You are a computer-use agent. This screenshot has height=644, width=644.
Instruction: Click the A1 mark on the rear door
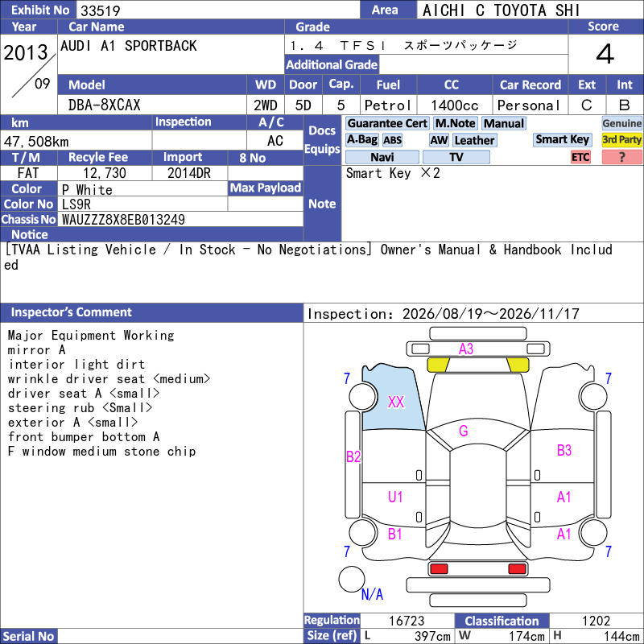coord(564,497)
